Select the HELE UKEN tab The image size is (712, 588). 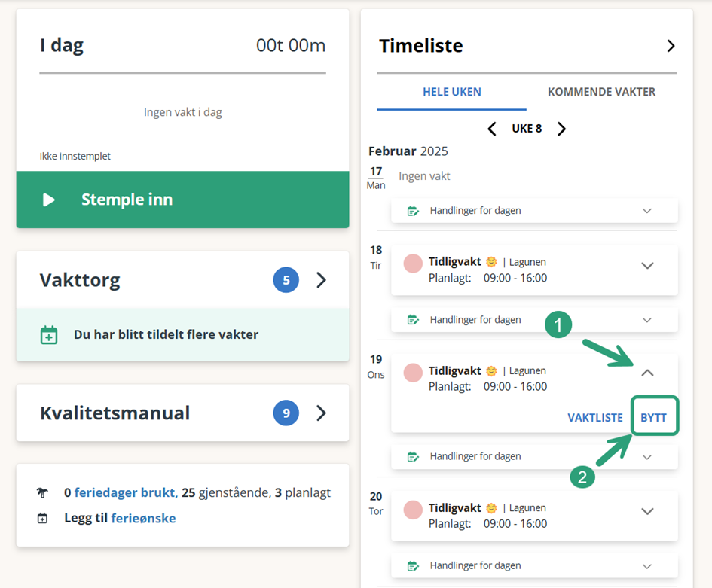pyautogui.click(x=452, y=92)
